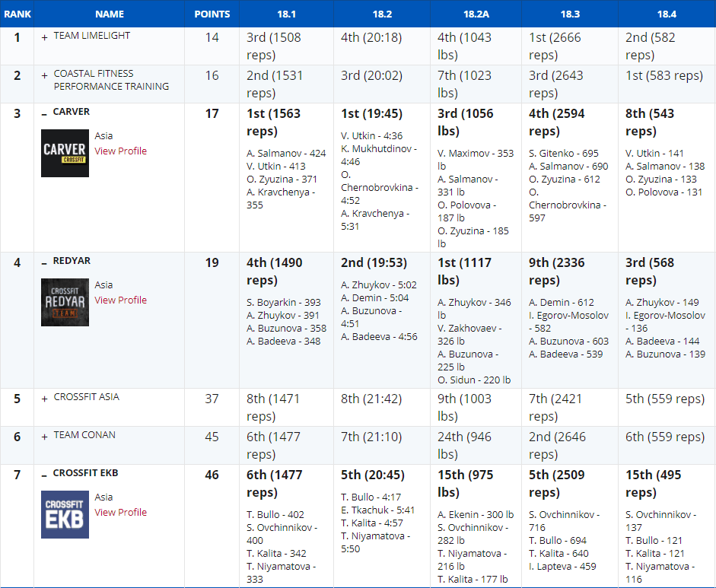Screen dimensions: 716x588
Task: Click CROSSFIT EKB's 15th (975 lbs) result
Action: (x=466, y=484)
